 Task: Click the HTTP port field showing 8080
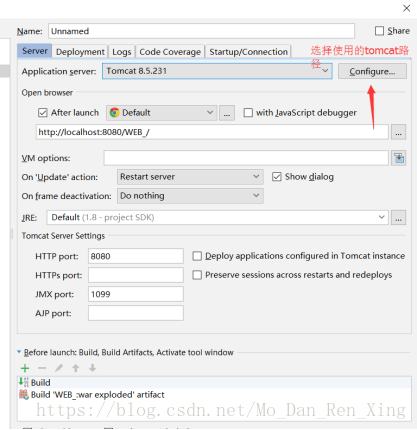coord(136,256)
